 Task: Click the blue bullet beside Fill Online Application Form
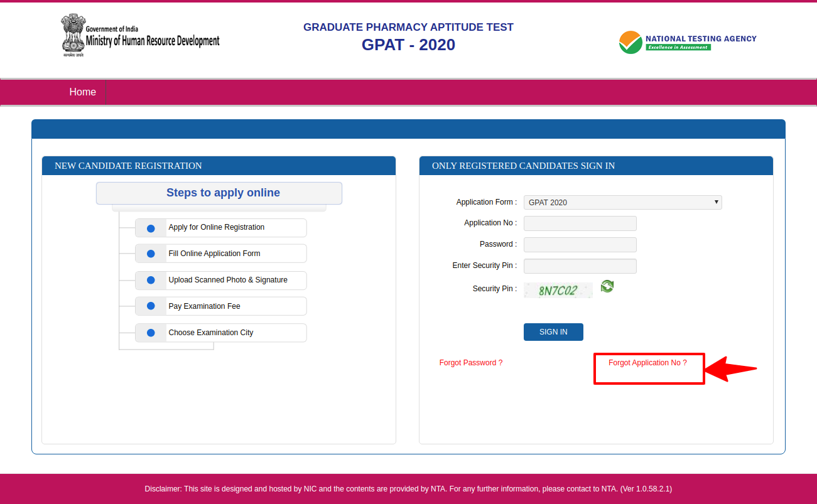click(x=151, y=254)
